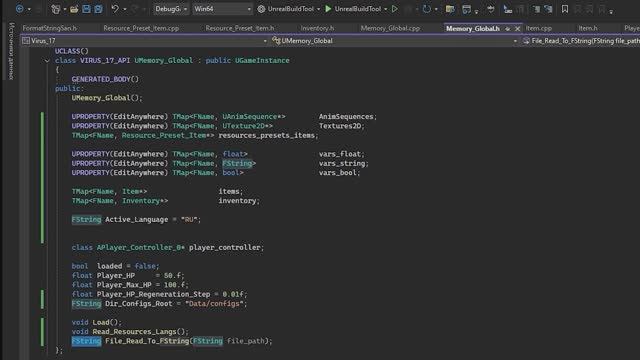Click the AnimSequences variable name
Viewport: 640px width, 360px height.
[x=346, y=117]
